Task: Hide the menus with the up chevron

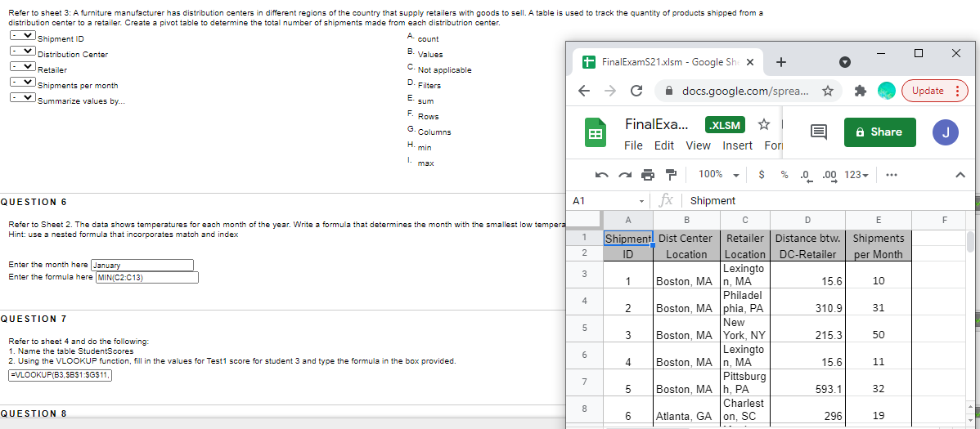Action: [x=961, y=176]
